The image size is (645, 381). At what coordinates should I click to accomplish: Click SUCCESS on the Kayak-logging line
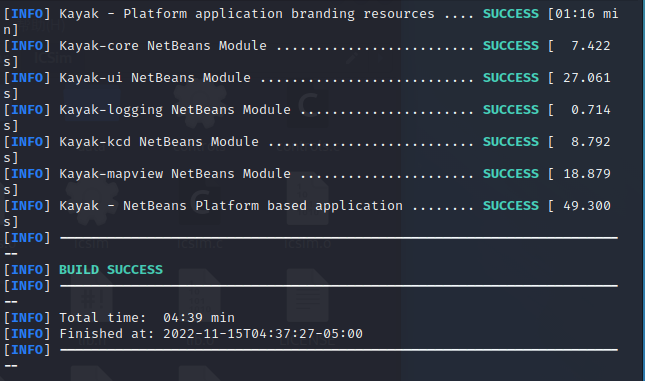(510, 110)
